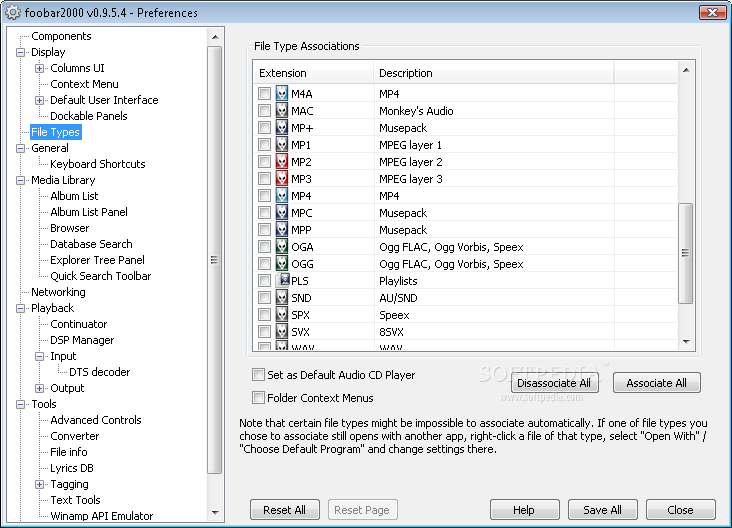Collapse the General tree node
This screenshot has width=732, height=528.
pos(21,148)
